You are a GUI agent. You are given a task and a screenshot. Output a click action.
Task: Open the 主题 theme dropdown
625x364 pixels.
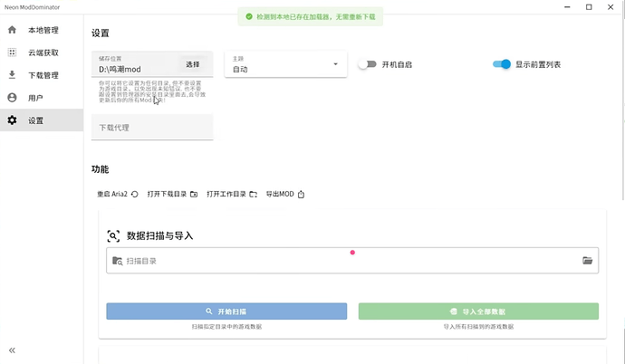point(286,64)
